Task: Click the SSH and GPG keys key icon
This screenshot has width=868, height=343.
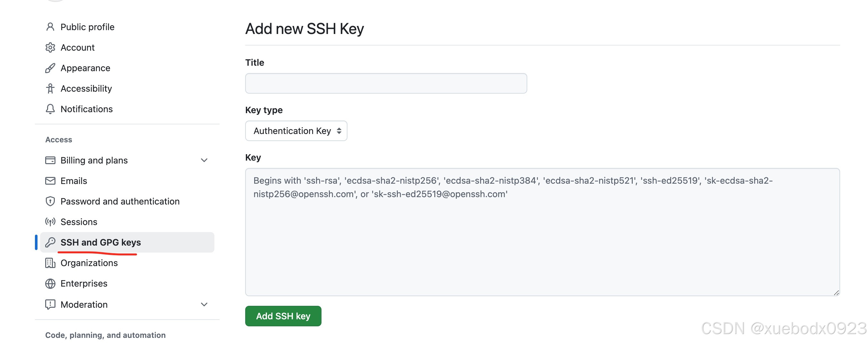Action: [x=51, y=242]
